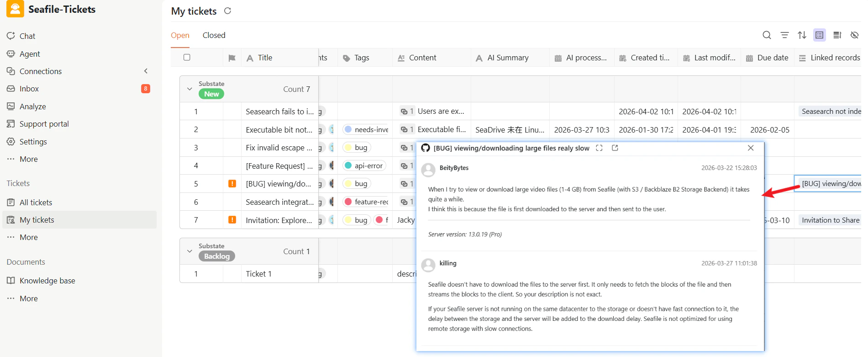
Task: Sort by Title column header
Action: point(279,58)
